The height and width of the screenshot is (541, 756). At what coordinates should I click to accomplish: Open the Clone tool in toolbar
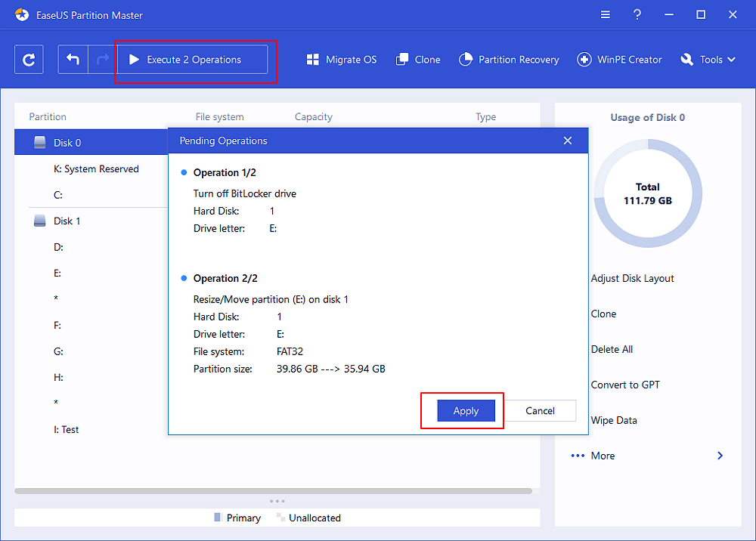coord(418,60)
